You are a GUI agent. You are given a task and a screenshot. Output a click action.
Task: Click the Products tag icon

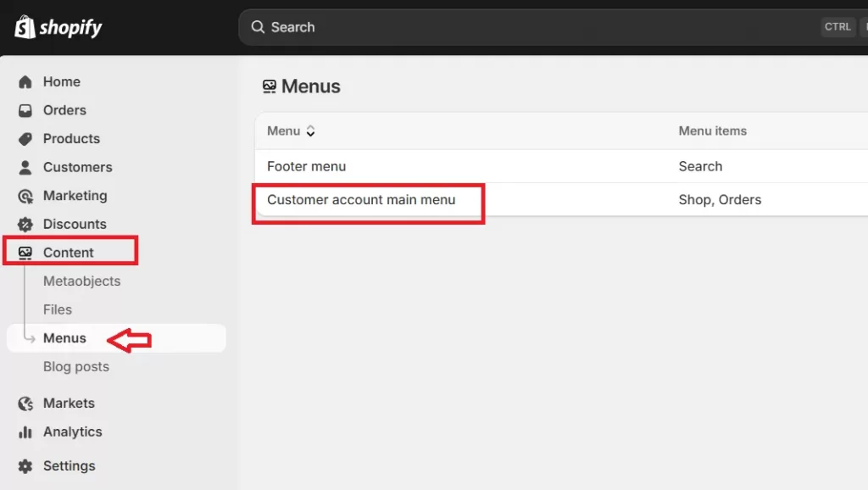coord(26,138)
